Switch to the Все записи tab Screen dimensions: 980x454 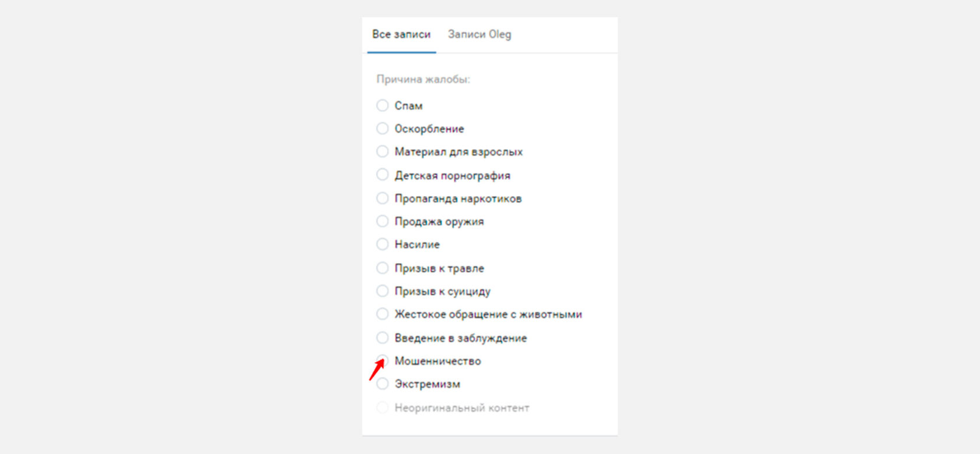pyautogui.click(x=401, y=34)
